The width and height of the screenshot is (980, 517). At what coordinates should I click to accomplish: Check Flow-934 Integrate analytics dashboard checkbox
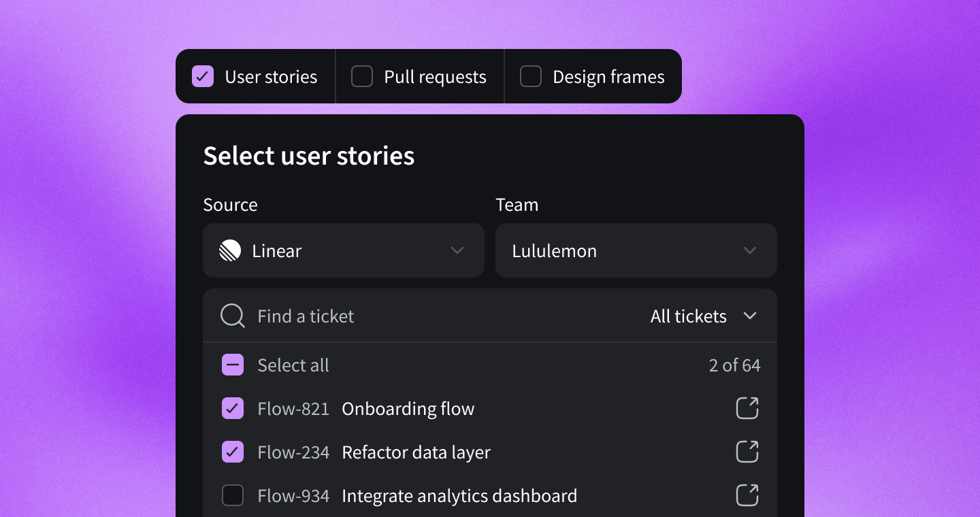(233, 495)
